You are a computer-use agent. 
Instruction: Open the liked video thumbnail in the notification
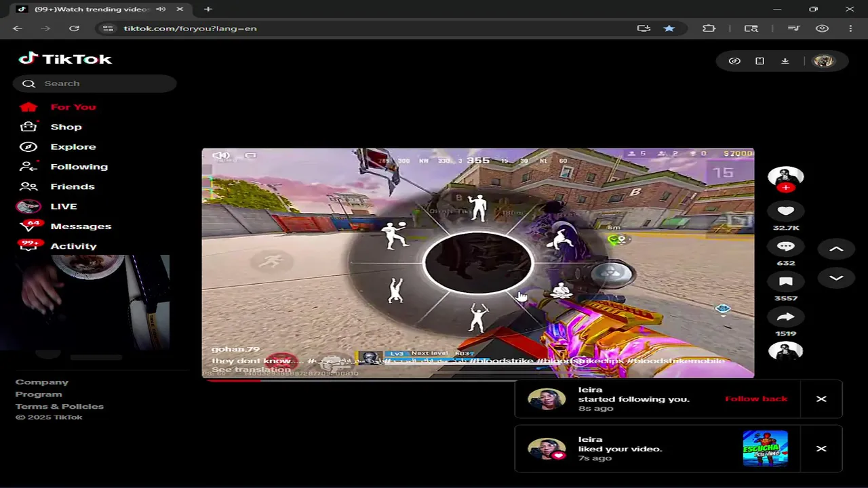(x=765, y=448)
